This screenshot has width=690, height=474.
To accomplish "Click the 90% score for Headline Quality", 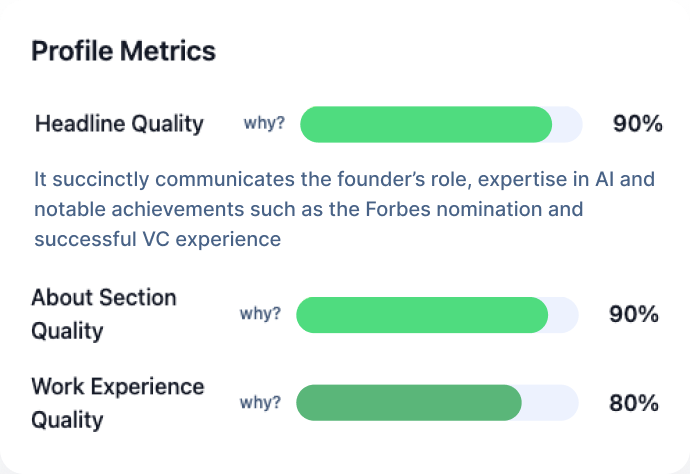I will [x=637, y=124].
